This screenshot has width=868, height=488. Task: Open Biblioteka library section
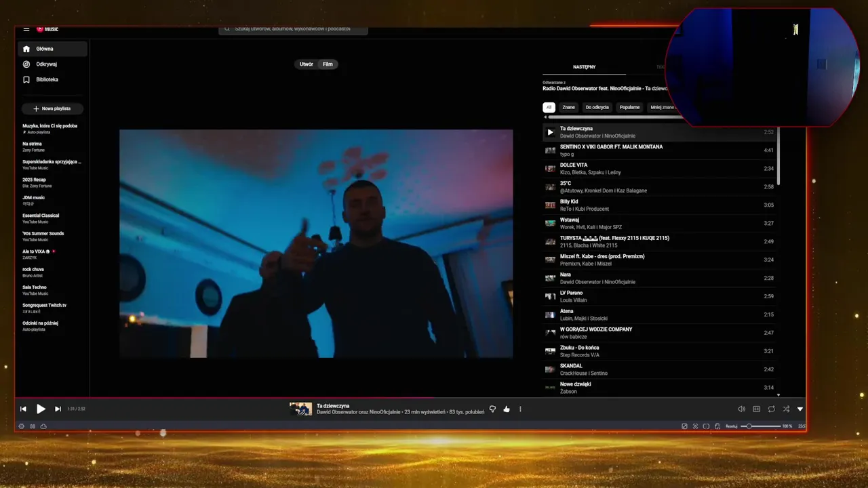pos(53,79)
